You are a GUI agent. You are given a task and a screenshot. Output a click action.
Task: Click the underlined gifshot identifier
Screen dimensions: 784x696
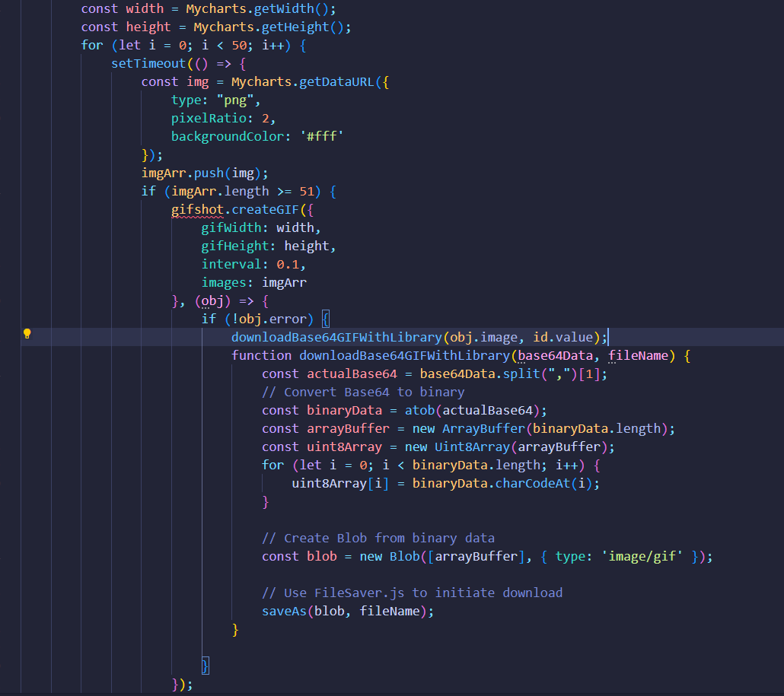pyautogui.click(x=197, y=209)
